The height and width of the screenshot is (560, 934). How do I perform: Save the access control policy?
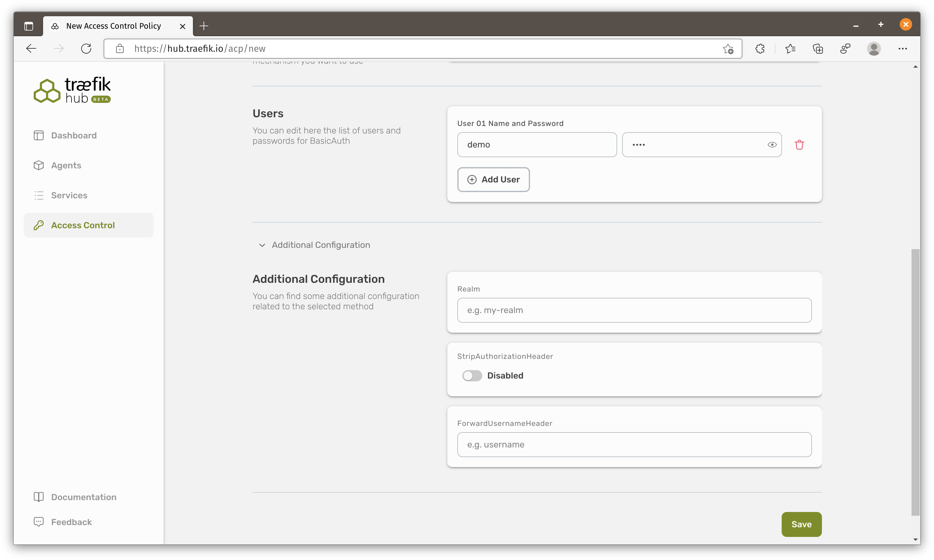pyautogui.click(x=801, y=524)
